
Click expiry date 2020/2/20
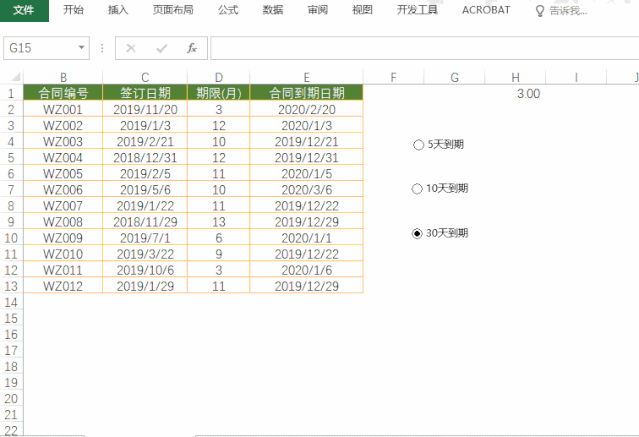(306, 109)
